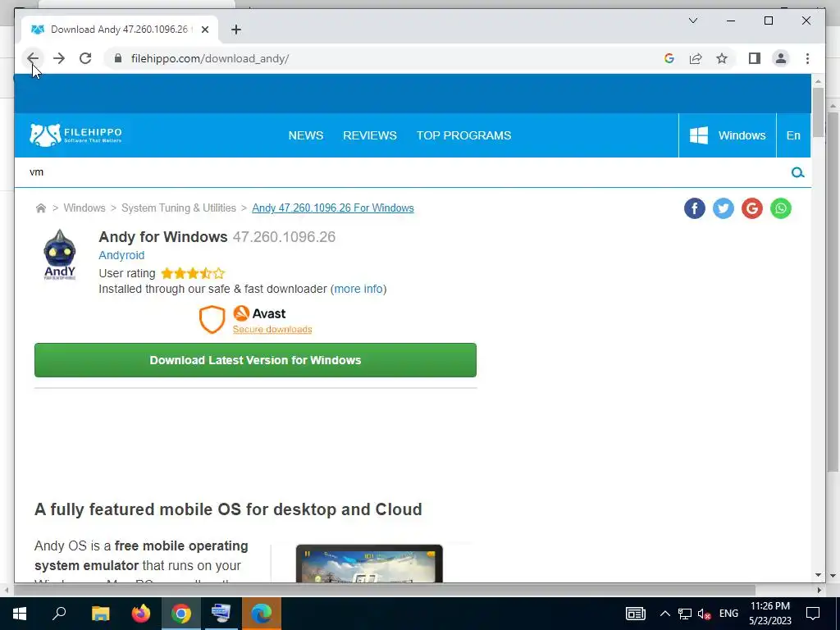Open a new tab with the plus button

tap(236, 30)
